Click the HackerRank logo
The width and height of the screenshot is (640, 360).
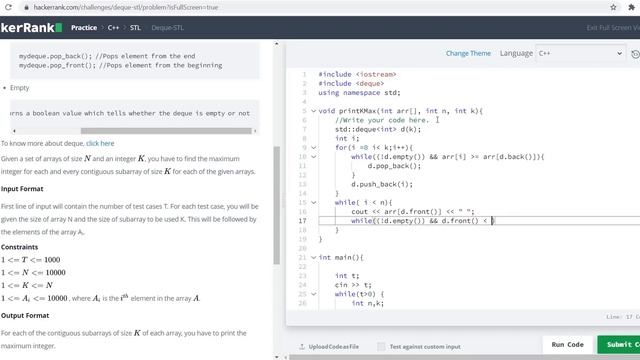pyautogui.click(x=31, y=27)
